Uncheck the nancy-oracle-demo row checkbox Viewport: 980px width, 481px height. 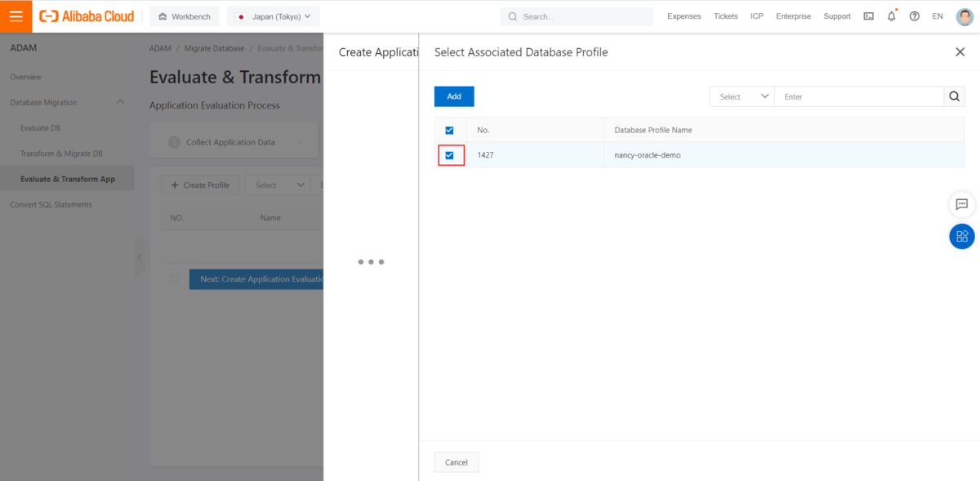[x=449, y=155]
